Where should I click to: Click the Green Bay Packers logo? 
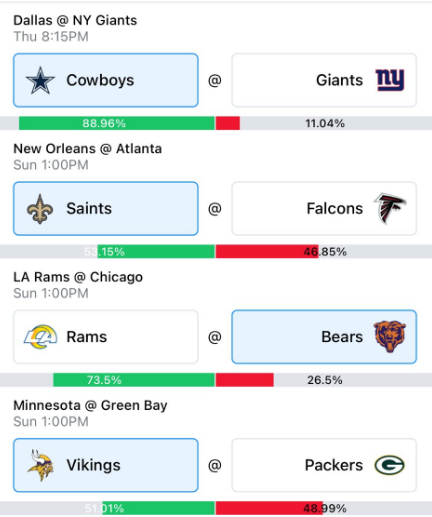coord(390,465)
